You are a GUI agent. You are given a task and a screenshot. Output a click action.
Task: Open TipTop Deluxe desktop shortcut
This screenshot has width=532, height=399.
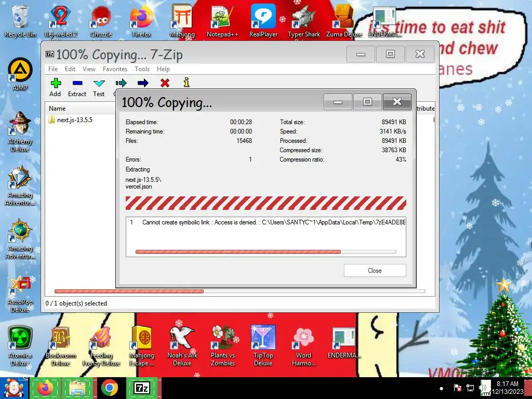263,346
